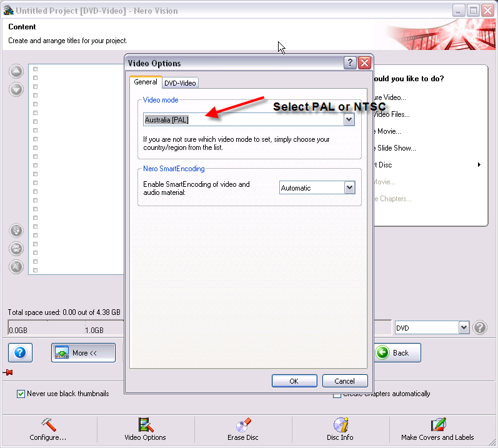Open the SmartEncoding Automatic dropdown
The width and height of the screenshot is (498, 448).
pyautogui.click(x=349, y=187)
